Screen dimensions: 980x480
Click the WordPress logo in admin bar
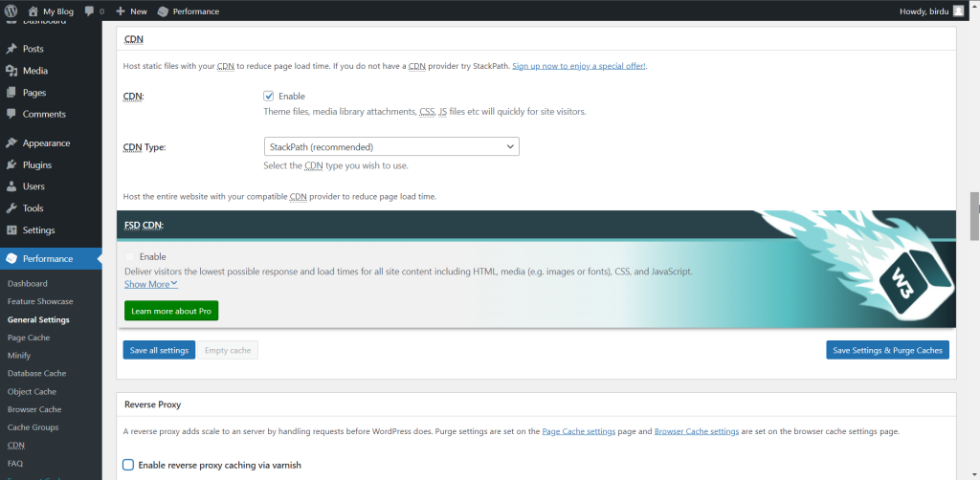[11, 11]
